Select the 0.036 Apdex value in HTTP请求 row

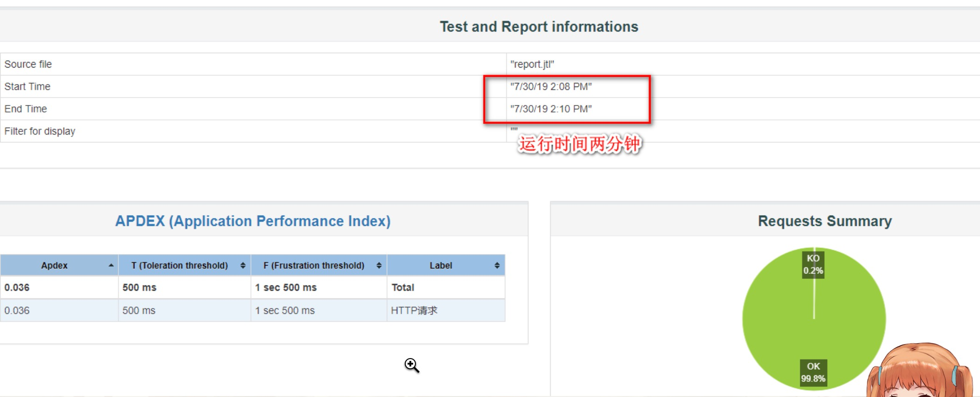coord(17,310)
